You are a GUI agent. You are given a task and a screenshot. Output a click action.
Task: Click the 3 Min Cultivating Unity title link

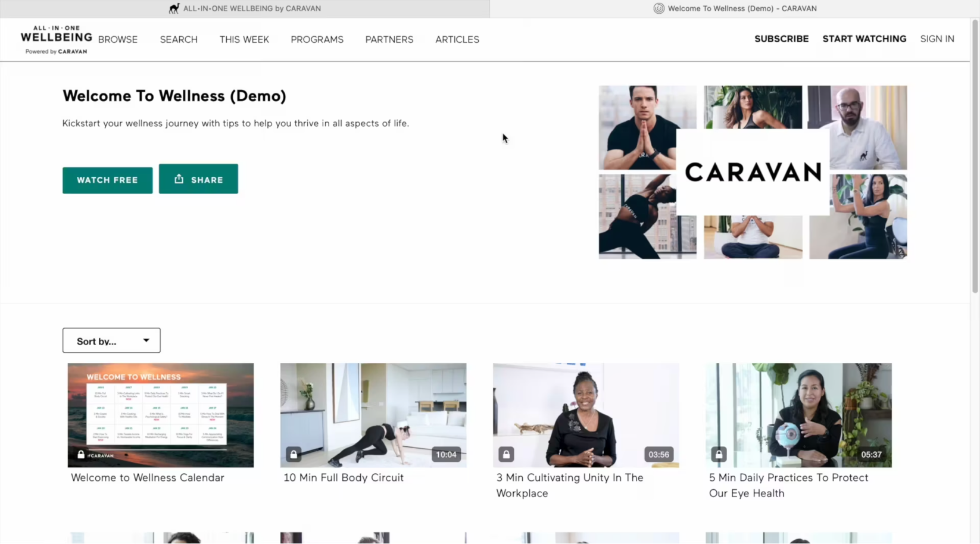570,485
